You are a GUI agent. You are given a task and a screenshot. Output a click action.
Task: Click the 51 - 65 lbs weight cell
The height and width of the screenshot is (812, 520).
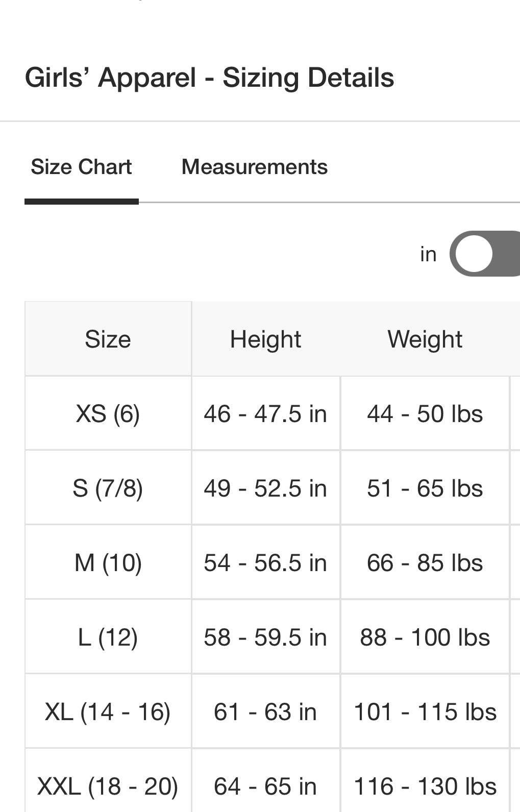pyautogui.click(x=425, y=488)
